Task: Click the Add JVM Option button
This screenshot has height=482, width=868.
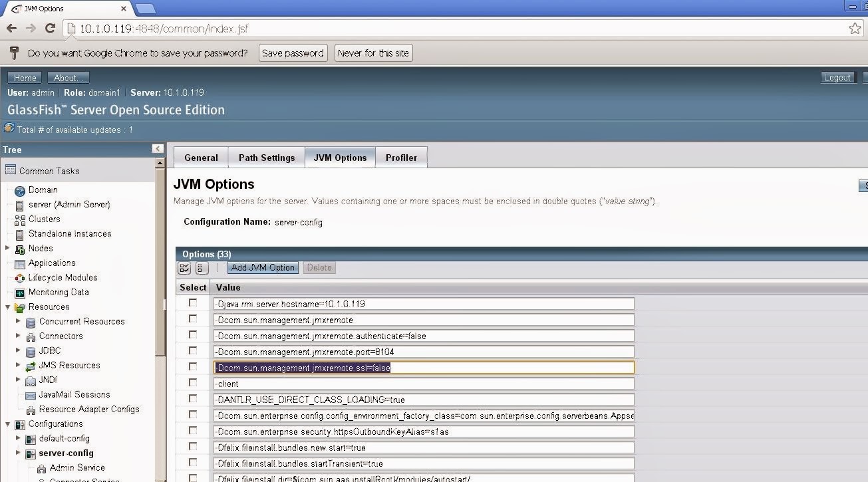Action: [263, 267]
